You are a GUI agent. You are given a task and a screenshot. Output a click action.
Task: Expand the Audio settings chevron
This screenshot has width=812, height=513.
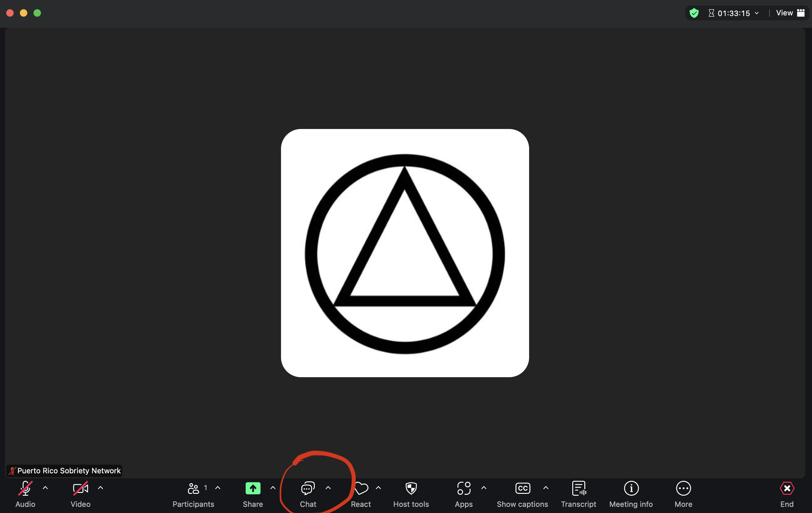[x=45, y=488]
